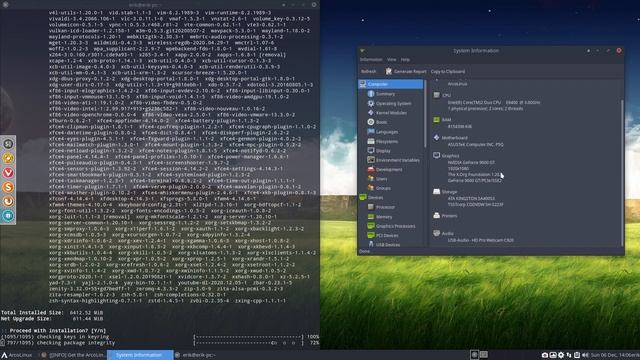Launch the yellow dock icon

(8, 158)
